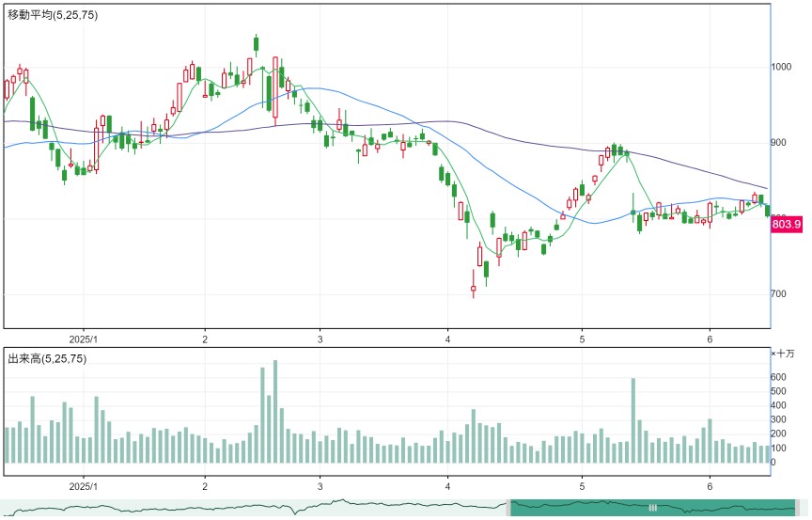This screenshot has height=520, width=812.
Task: Click the 2025/1 date label under the volume chart
Action: click(x=84, y=487)
